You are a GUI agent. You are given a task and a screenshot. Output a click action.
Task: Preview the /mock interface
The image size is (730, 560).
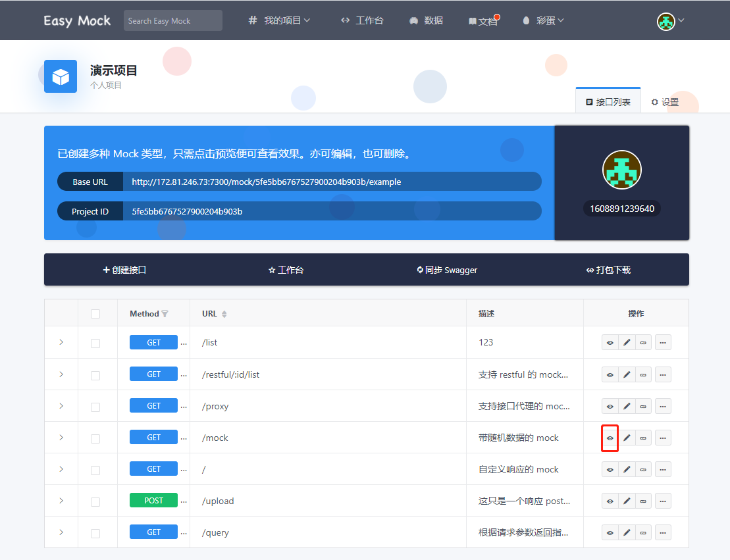coord(610,438)
